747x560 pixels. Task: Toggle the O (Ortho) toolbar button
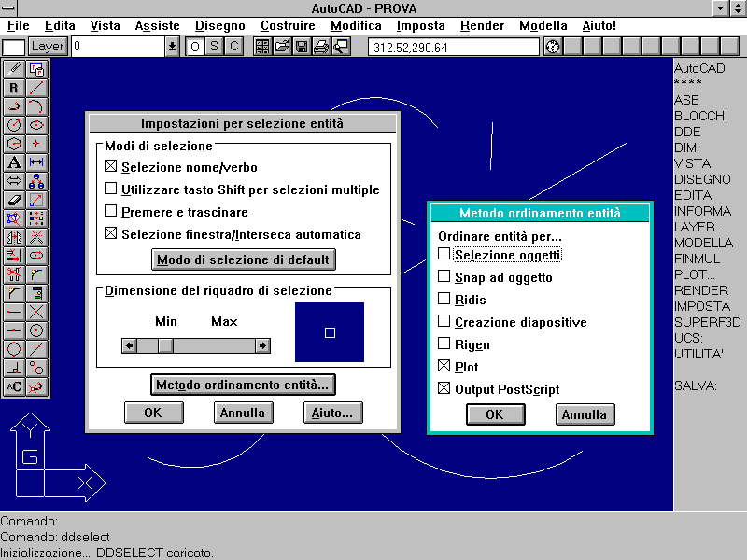click(195, 47)
